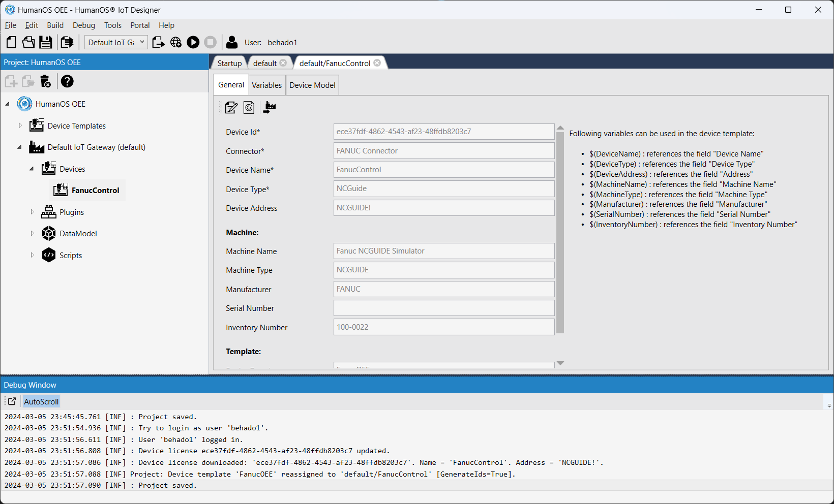Image resolution: width=834 pixels, height=504 pixels.
Task: Open the Help menu
Action: pyautogui.click(x=166, y=25)
